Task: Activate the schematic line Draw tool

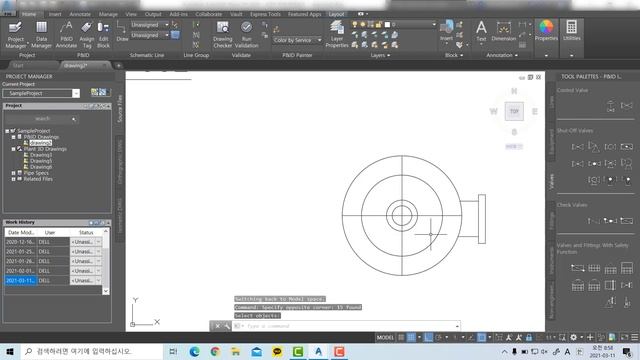Action: [122, 32]
